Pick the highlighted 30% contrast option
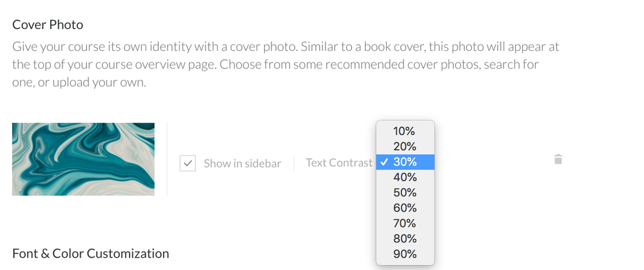Image resolution: width=644 pixels, height=270 pixels. pos(405,162)
